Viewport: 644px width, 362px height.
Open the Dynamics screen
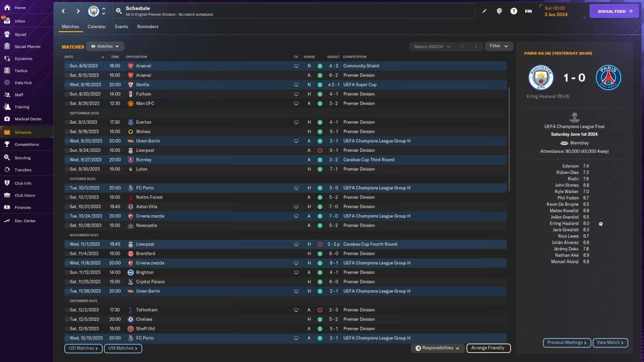point(23,59)
